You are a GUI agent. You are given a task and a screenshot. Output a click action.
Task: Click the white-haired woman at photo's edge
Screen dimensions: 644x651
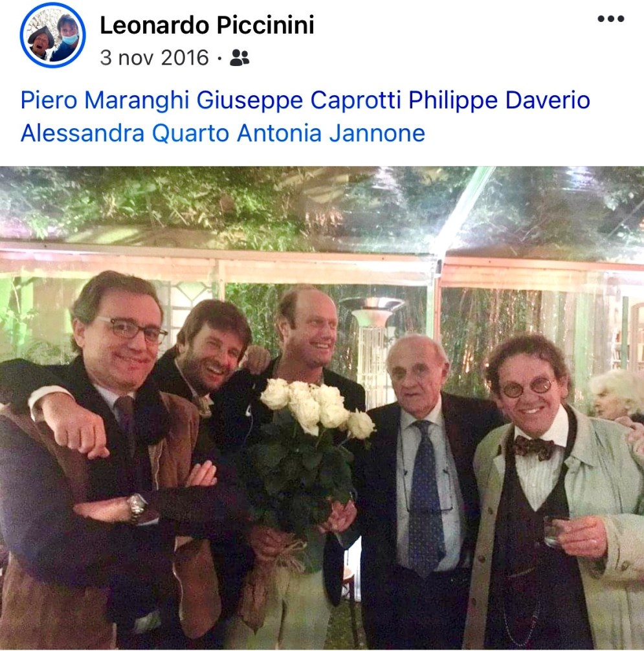616,395
